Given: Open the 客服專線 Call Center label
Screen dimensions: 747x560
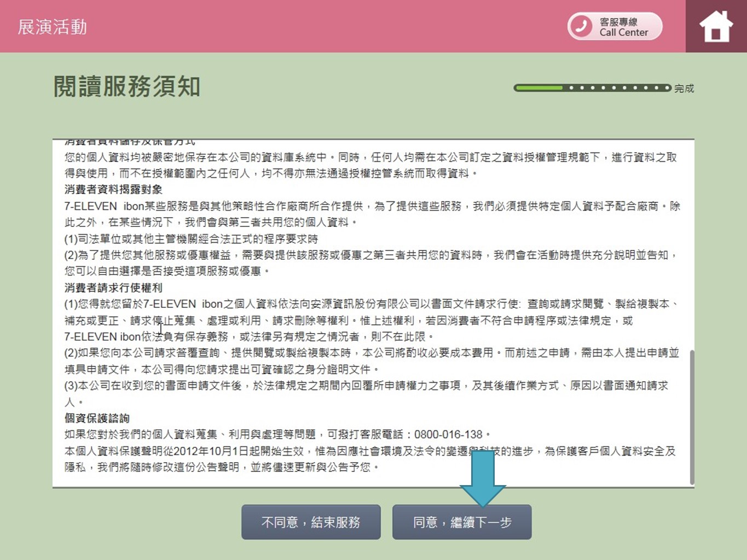Looking at the screenshot, I should coord(623,27).
